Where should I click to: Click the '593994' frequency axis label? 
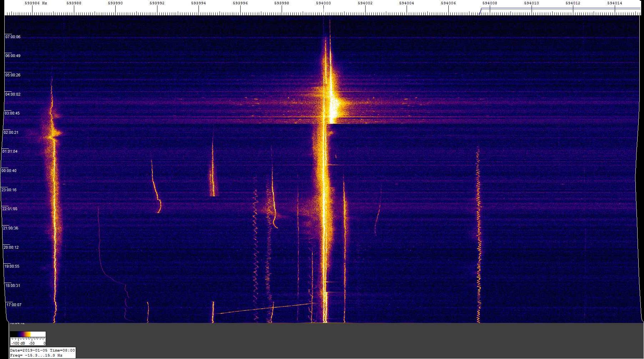(198, 3)
